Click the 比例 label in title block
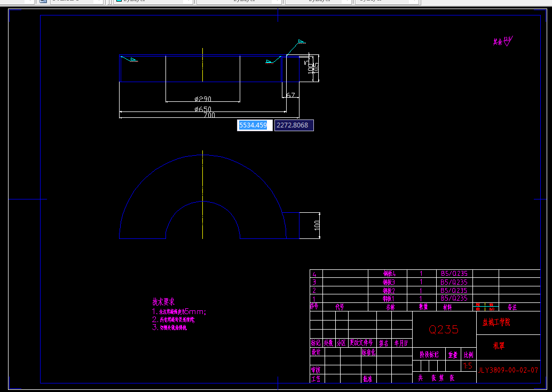The width and height of the screenshot is (552, 392). click(469, 355)
